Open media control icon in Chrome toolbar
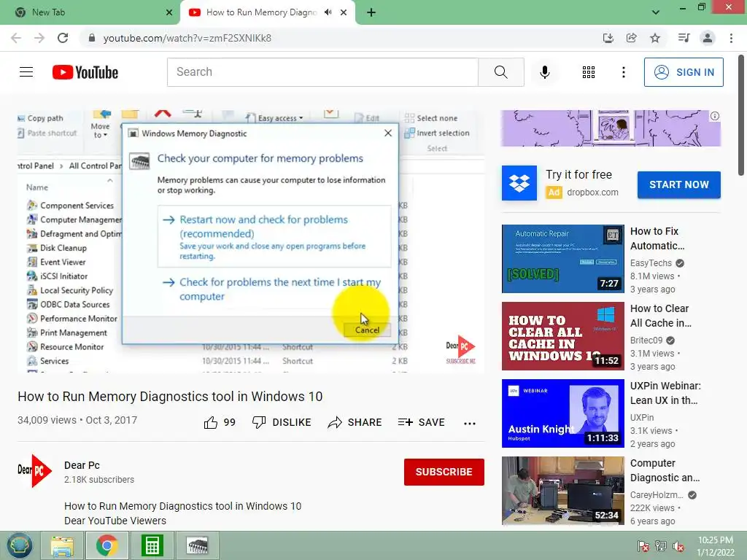This screenshot has width=747, height=560. pos(684,38)
